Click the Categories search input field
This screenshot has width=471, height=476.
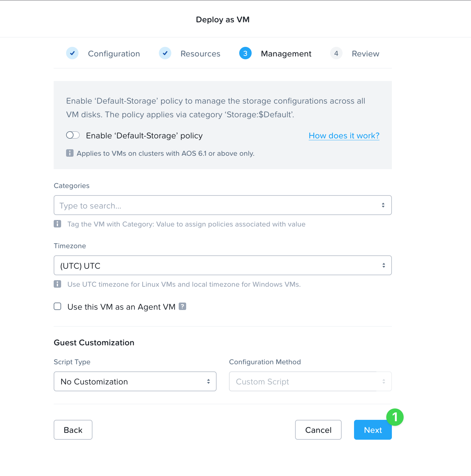(x=223, y=205)
